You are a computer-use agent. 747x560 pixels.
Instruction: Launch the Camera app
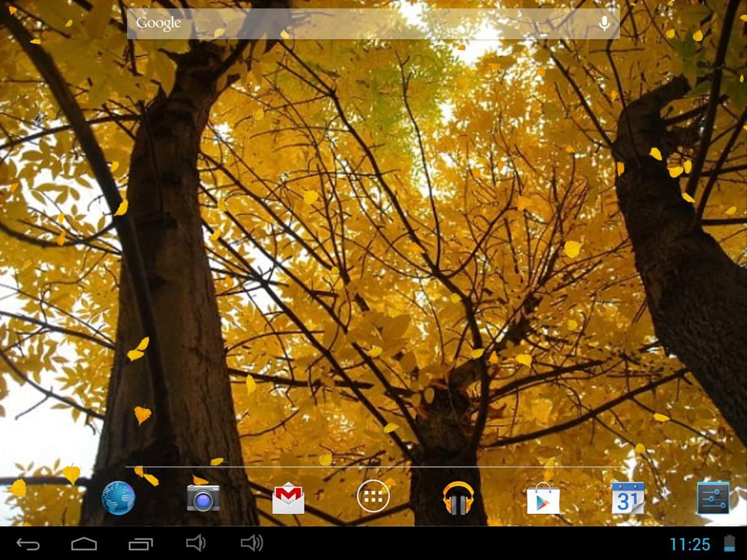click(x=204, y=498)
